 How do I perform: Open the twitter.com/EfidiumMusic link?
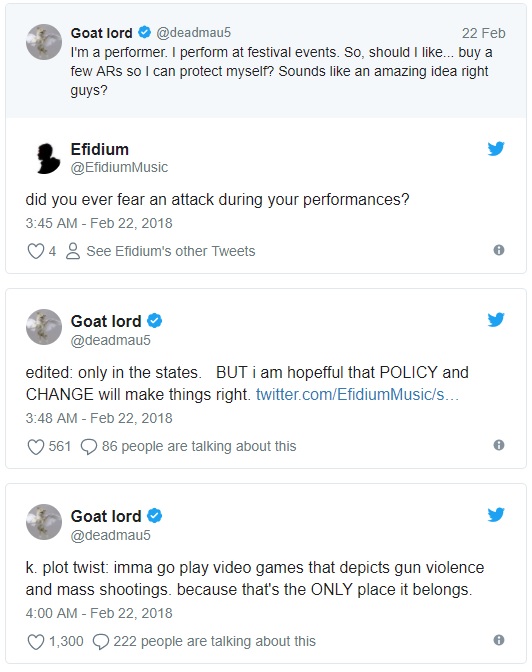click(358, 394)
